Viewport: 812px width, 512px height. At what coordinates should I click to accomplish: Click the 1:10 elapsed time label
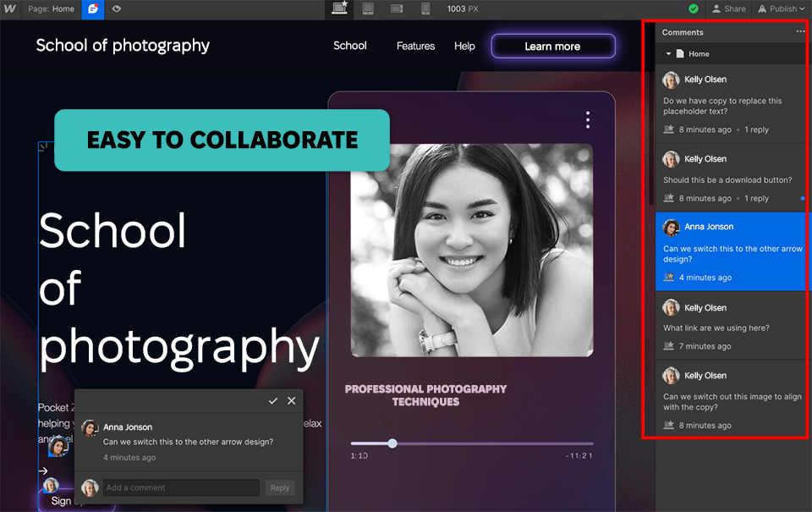point(359,455)
